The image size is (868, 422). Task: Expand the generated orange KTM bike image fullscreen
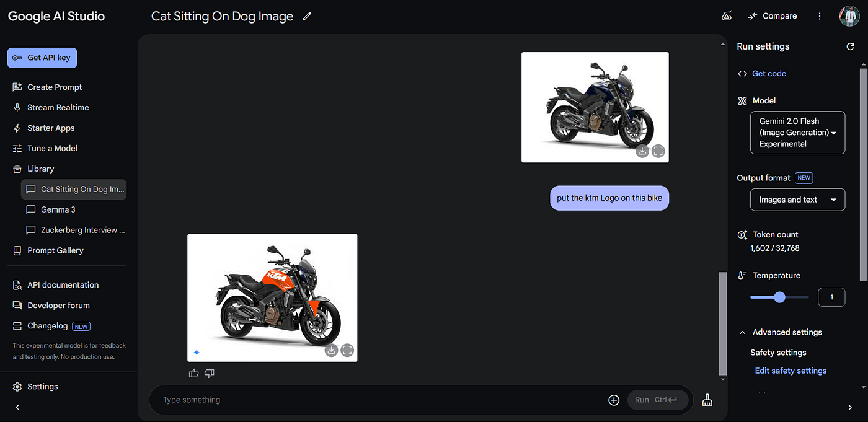347,350
